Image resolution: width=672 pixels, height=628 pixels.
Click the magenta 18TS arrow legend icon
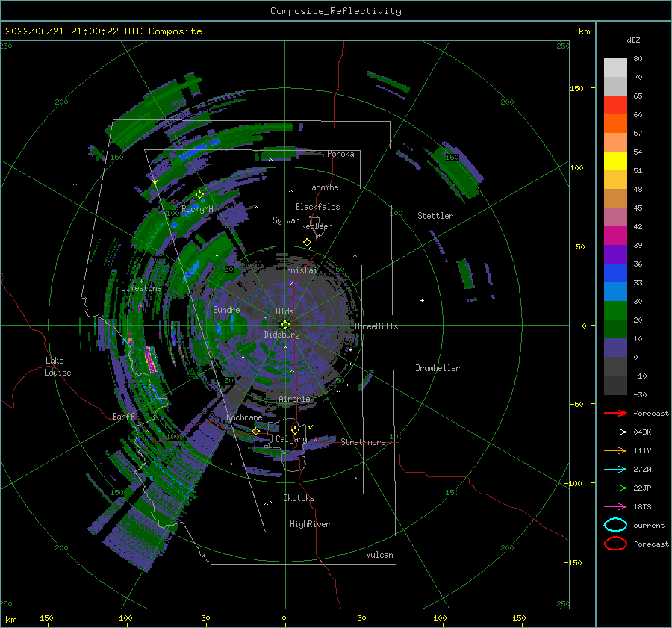(615, 507)
